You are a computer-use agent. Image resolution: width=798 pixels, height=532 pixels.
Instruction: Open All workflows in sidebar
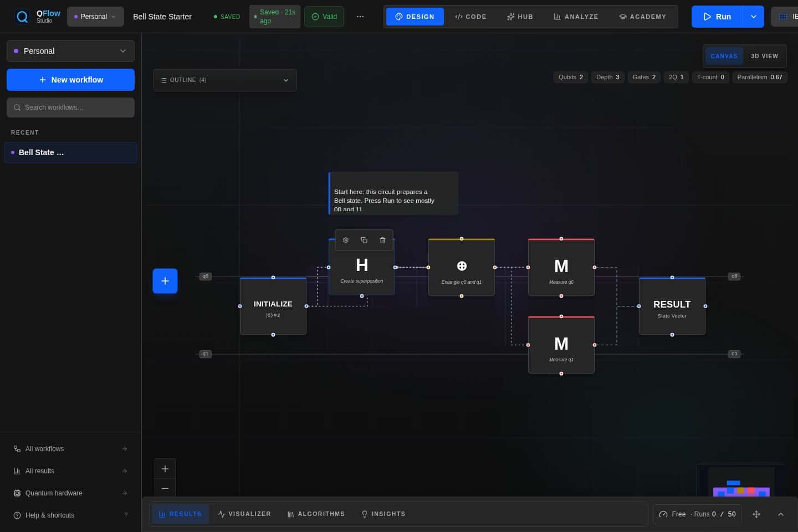pos(70,449)
